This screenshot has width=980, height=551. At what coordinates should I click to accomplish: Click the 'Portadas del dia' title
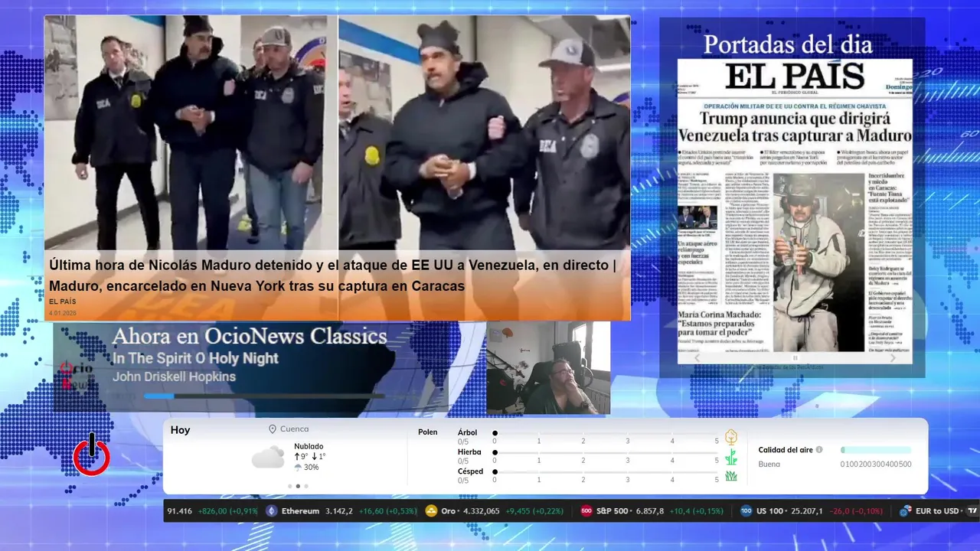click(788, 44)
